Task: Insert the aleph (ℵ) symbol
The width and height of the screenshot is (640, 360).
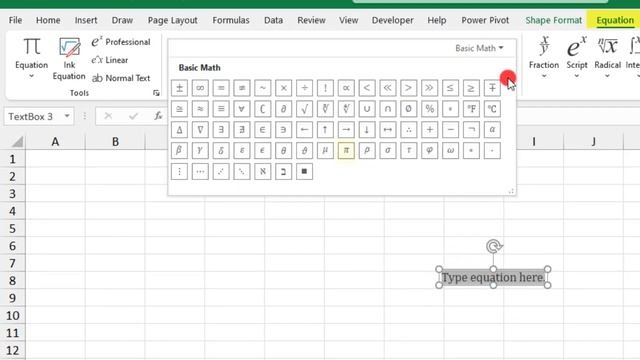Action: pos(262,171)
